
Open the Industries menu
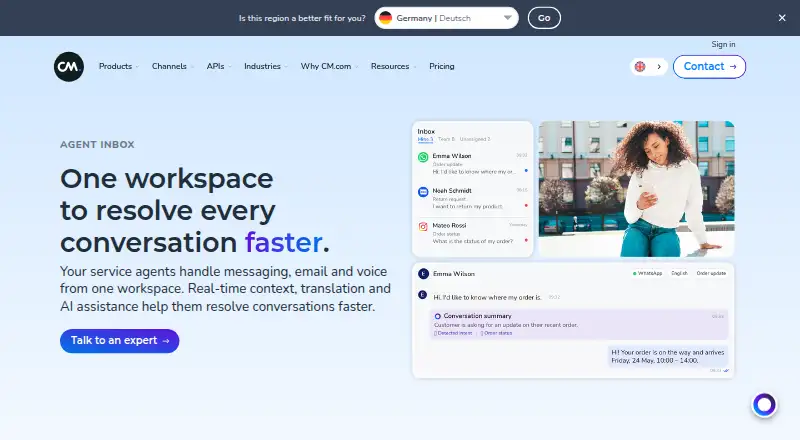(266, 66)
